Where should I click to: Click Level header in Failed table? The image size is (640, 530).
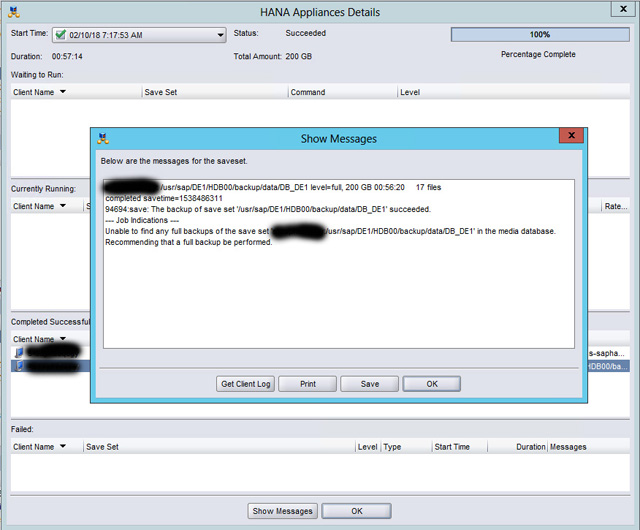[x=367, y=447]
